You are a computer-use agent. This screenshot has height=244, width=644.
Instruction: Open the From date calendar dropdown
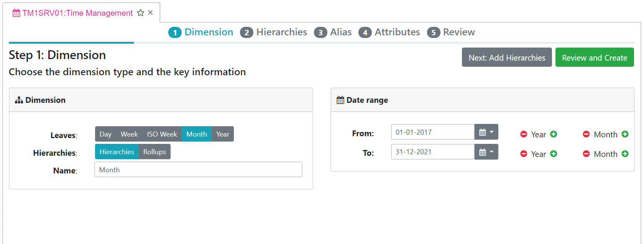pos(486,132)
